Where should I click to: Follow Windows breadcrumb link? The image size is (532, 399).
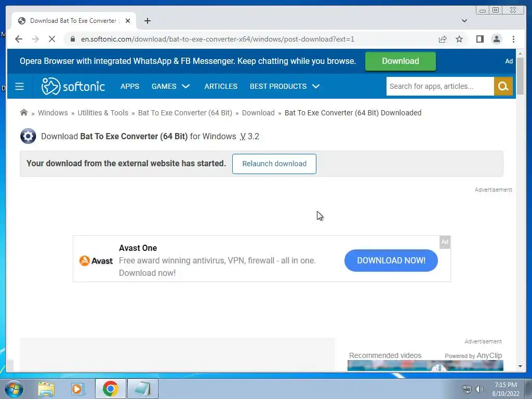[52, 113]
